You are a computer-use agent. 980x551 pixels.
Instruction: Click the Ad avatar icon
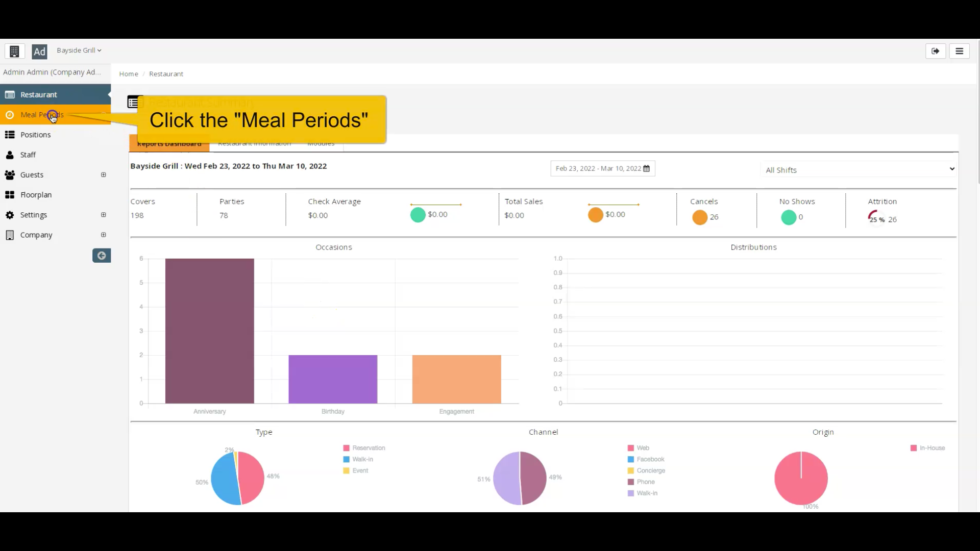(39, 52)
